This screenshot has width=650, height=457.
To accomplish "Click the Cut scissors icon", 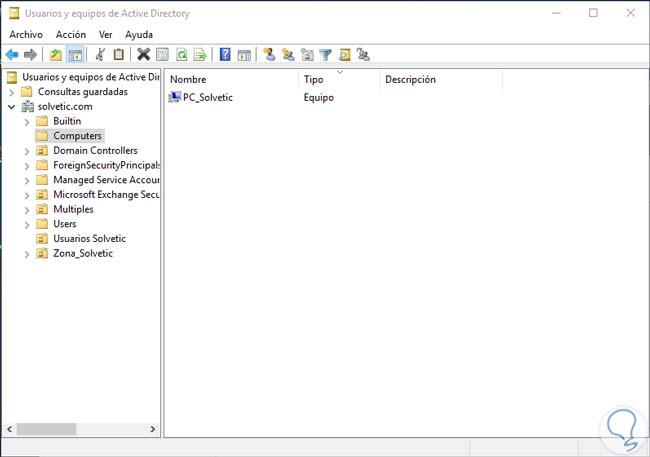I will tap(100, 54).
